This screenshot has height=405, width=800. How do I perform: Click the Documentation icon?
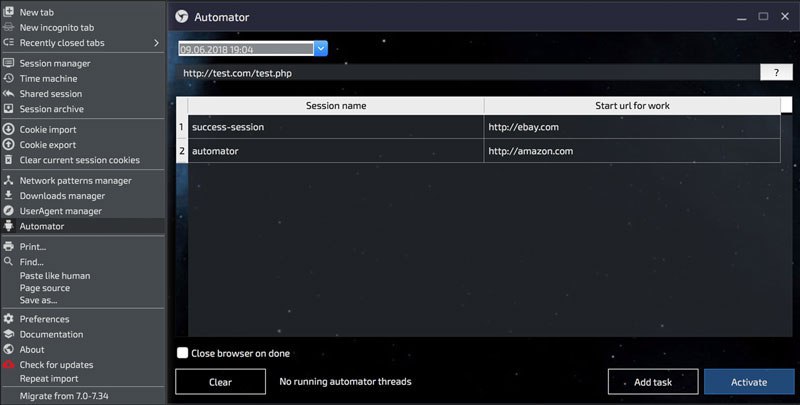8,334
